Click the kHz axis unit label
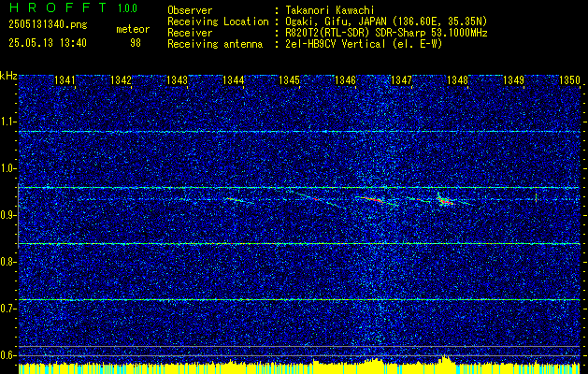This screenshot has height=374, width=588. tap(8, 76)
